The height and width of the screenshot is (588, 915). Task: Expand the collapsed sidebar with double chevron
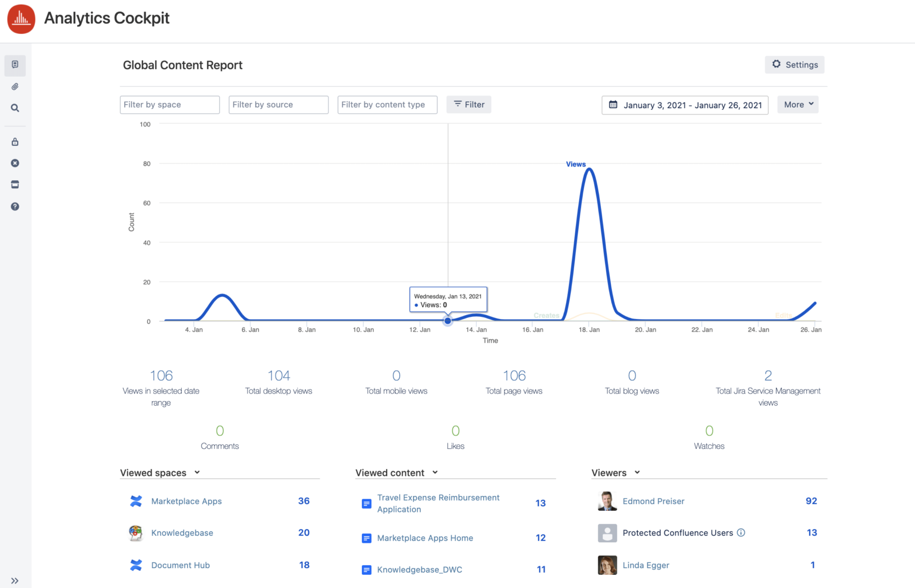[15, 580]
